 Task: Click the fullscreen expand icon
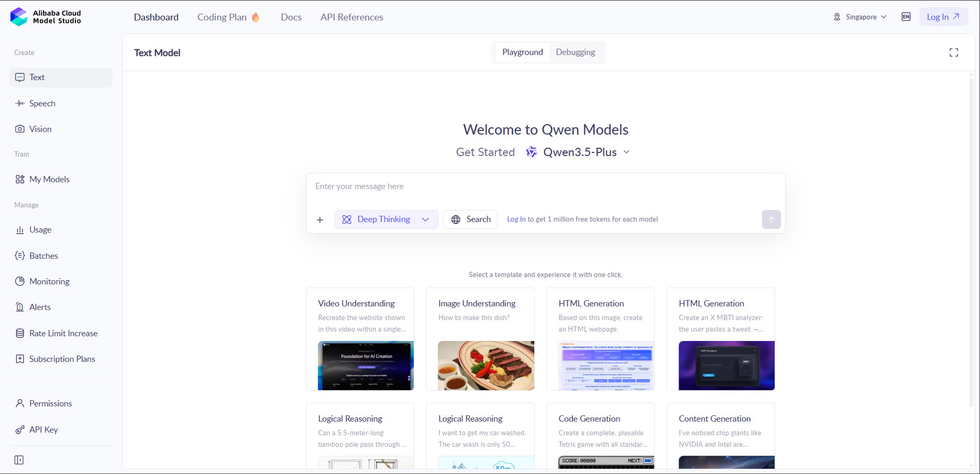click(954, 52)
